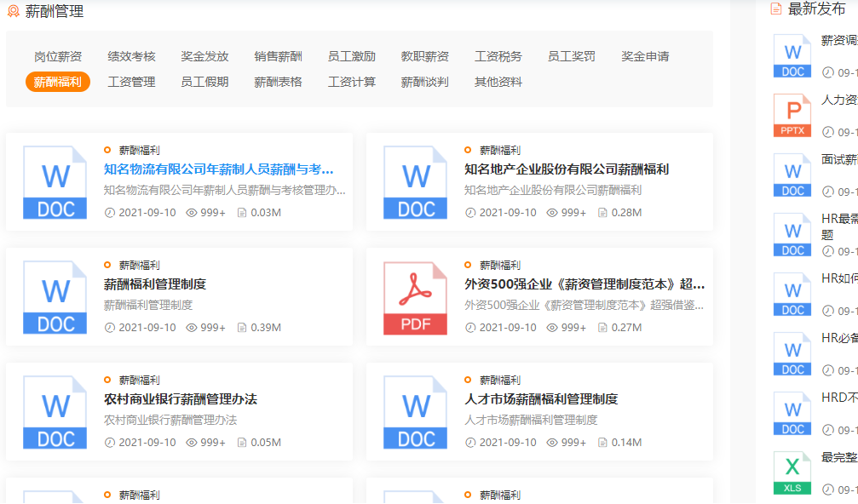Open the 教职薪资 category

pos(424,56)
